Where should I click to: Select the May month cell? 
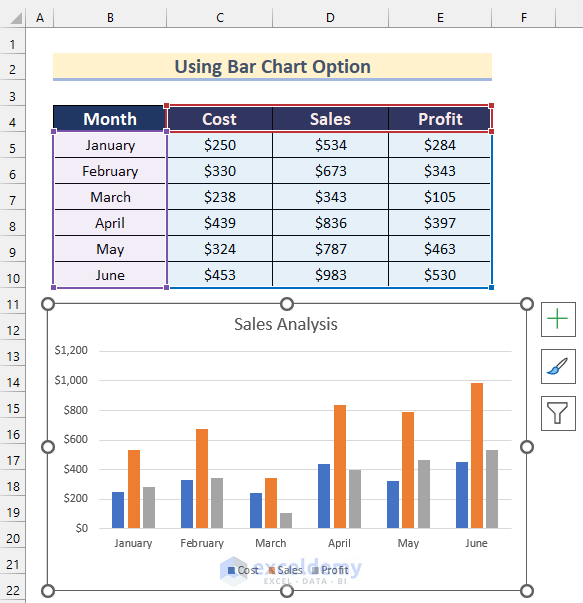pyautogui.click(x=110, y=249)
